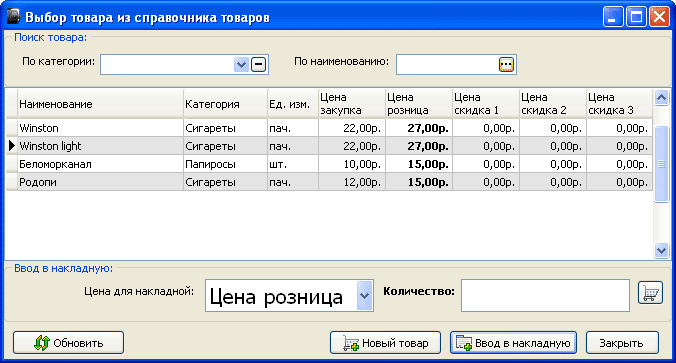This screenshot has height=363, width=676.
Task: Select the Родопи row name cell
Action: 100,182
